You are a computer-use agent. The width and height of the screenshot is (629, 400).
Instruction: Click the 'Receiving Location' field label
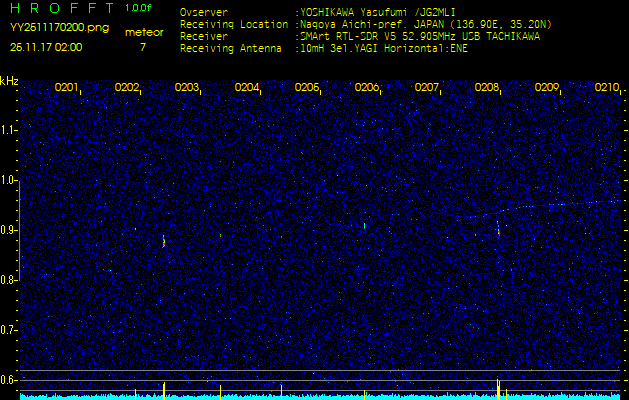(x=234, y=24)
